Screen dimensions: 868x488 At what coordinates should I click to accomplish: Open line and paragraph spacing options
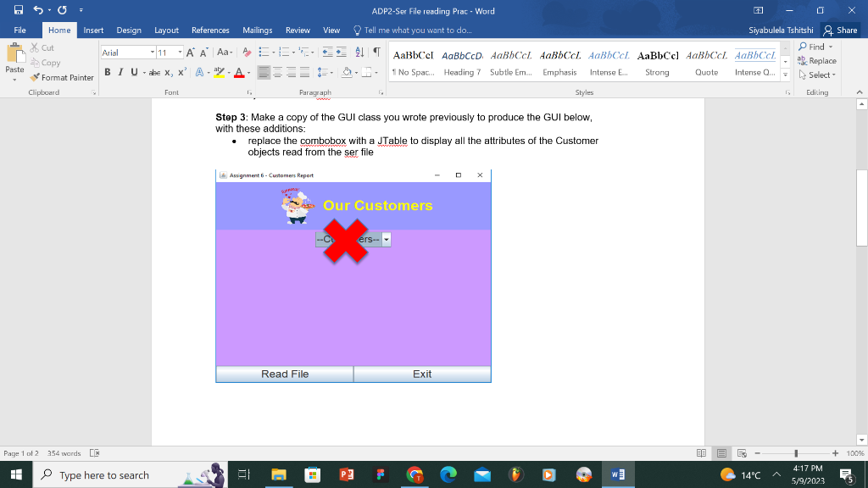pyautogui.click(x=325, y=73)
